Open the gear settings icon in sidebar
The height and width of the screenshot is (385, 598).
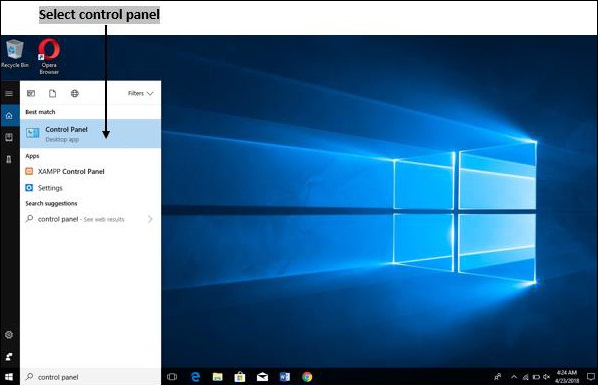click(9, 335)
